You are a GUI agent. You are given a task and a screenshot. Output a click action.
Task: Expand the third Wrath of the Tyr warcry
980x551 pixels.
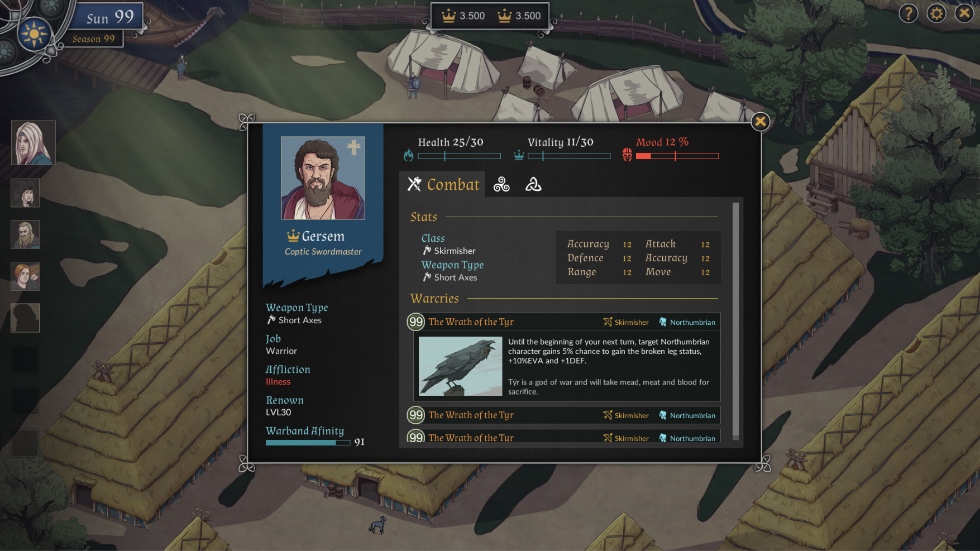[x=564, y=437]
